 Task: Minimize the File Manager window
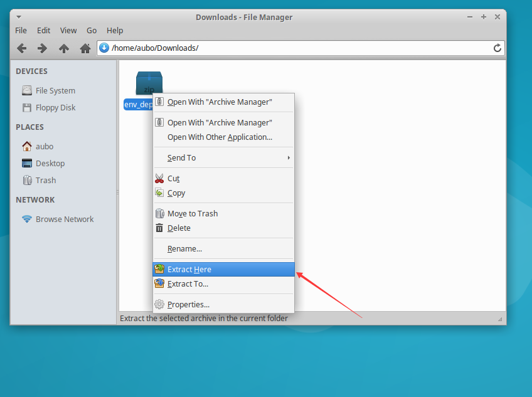click(x=469, y=17)
